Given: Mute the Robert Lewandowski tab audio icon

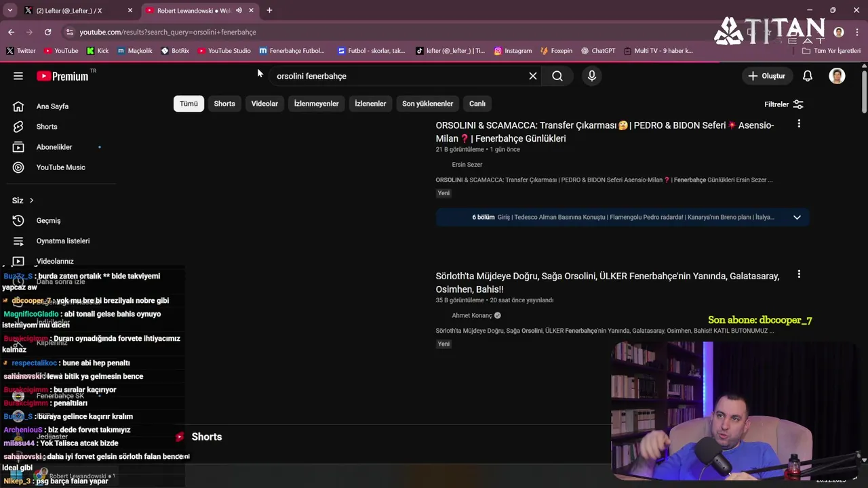Looking at the screenshot, I should [x=239, y=10].
